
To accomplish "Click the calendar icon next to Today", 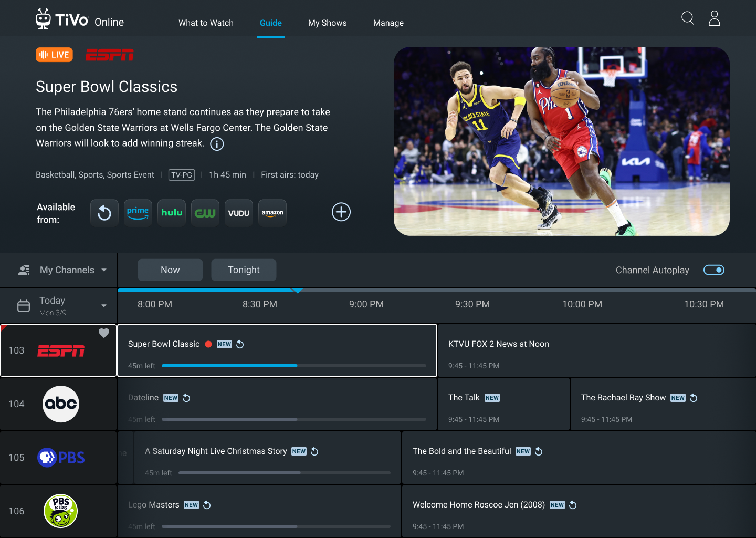I will (x=24, y=306).
